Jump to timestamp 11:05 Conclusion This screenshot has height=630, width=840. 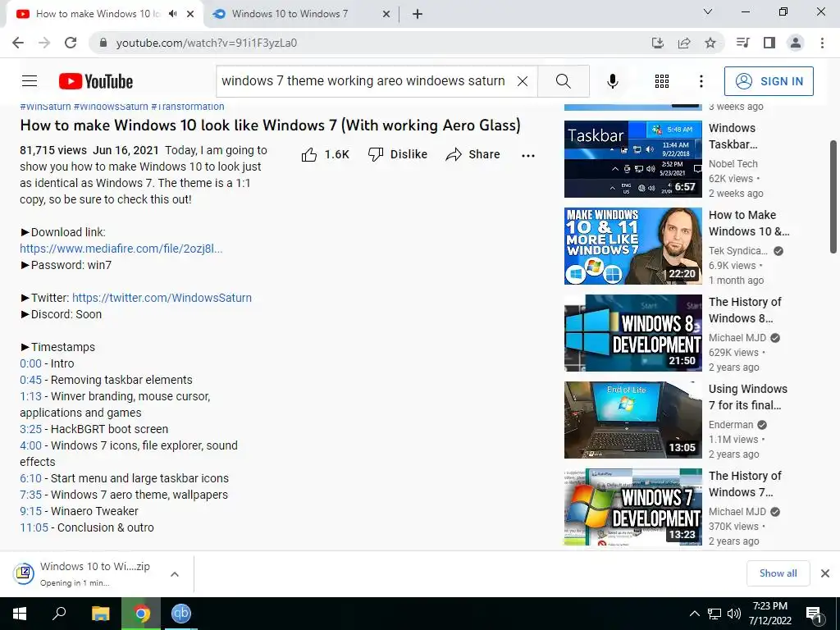tap(34, 527)
